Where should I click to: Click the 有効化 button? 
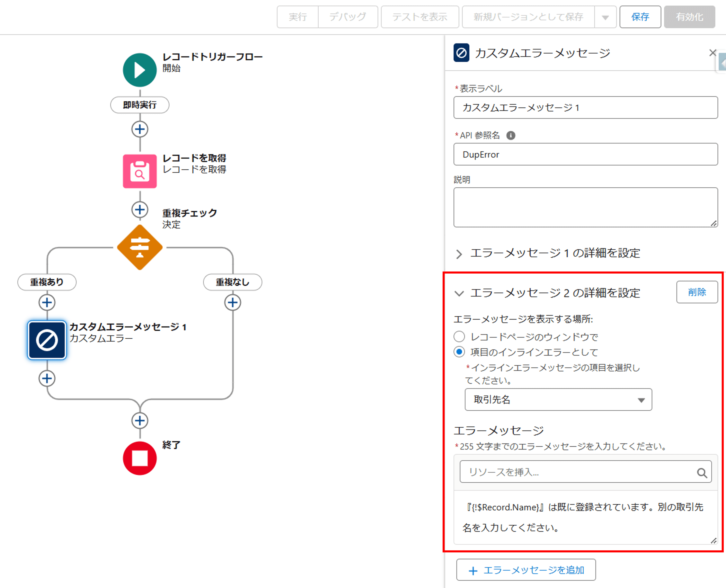[689, 17]
